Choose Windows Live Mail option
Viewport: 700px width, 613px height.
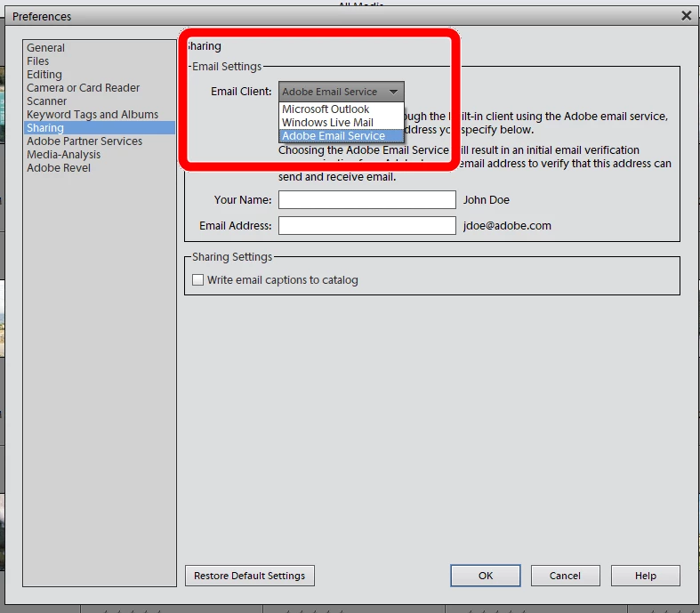point(342,122)
